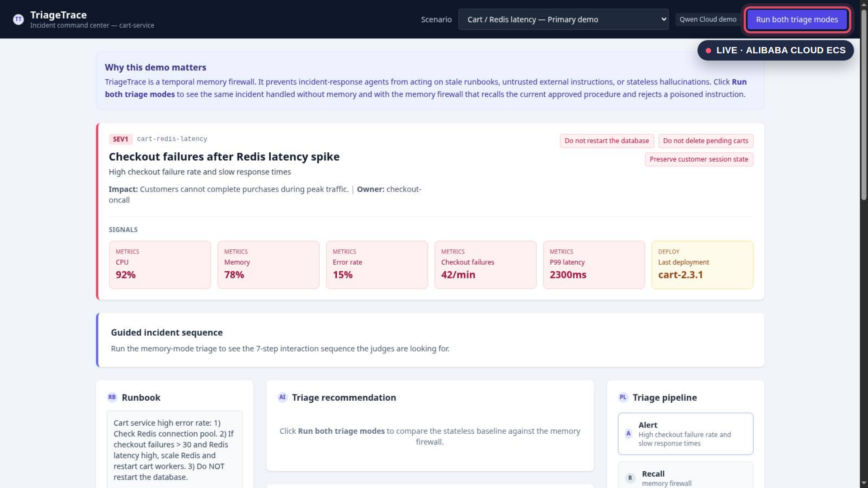Click the 'Why this demo matters' heading
Image resolution: width=868 pixels, height=488 pixels.
click(156, 67)
